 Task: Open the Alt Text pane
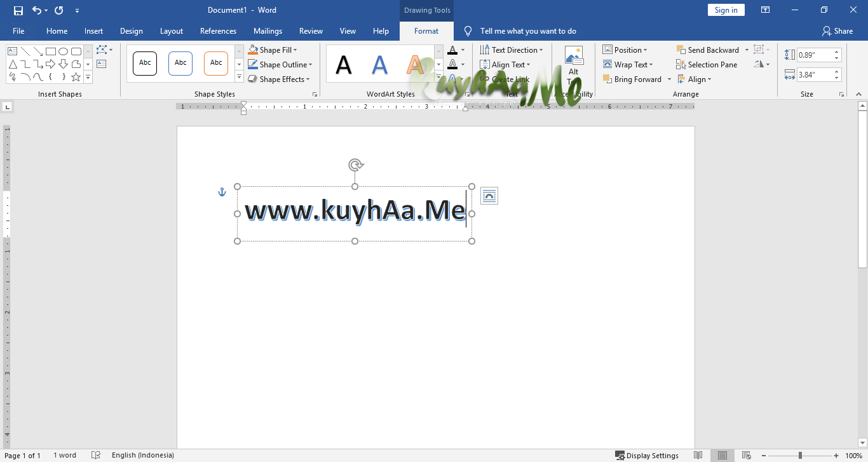574,66
